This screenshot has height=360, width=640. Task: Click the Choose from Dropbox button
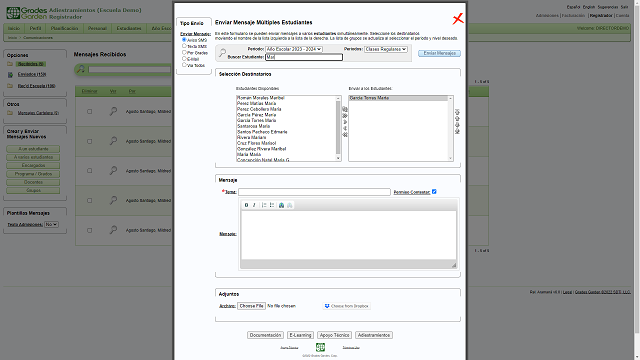pos(347,306)
